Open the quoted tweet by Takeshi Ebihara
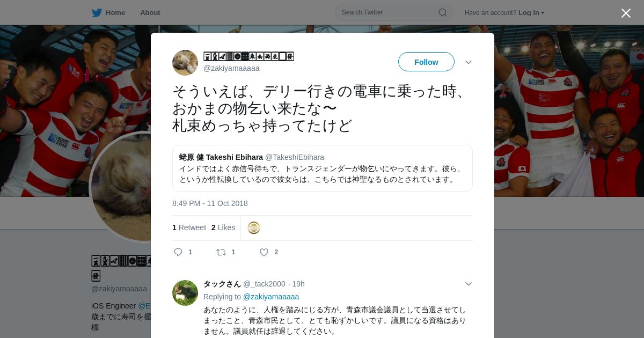Image resolution: width=644 pixels, height=338 pixels. click(323, 168)
